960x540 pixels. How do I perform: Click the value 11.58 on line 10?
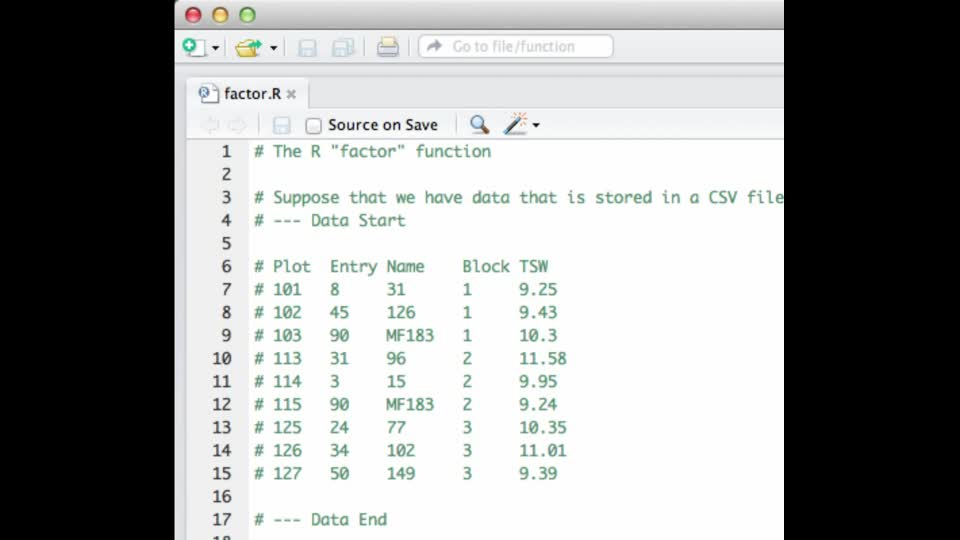[x=543, y=358]
